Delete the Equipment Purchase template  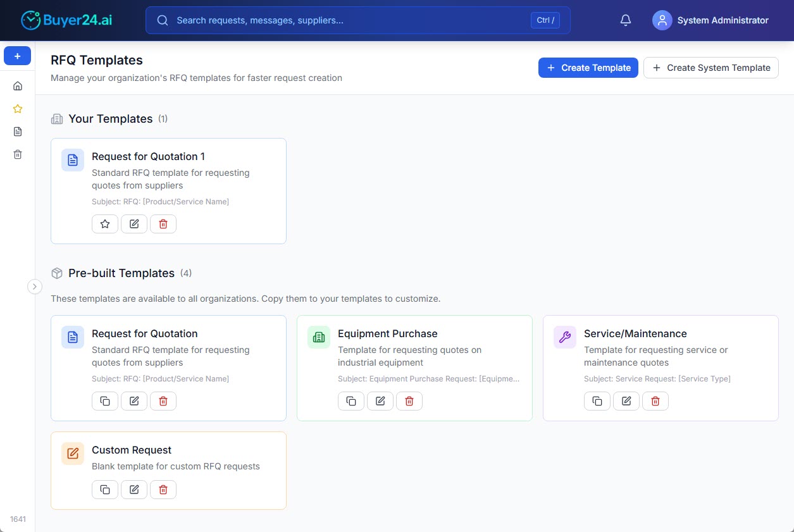point(409,400)
